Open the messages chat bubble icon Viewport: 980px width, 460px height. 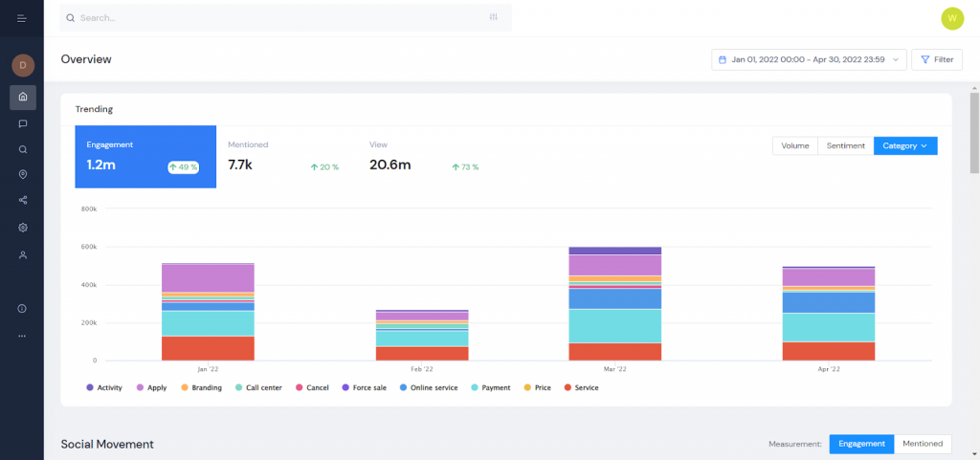point(23,123)
